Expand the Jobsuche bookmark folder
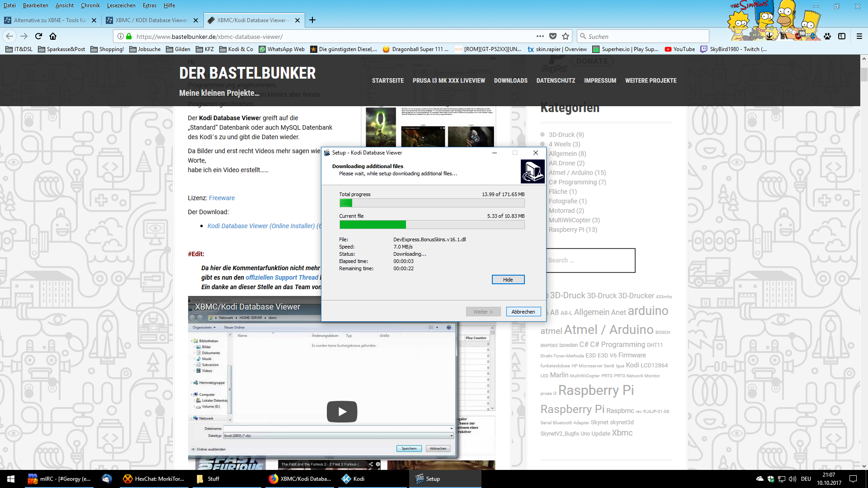This screenshot has width=868, height=488. click(x=145, y=49)
